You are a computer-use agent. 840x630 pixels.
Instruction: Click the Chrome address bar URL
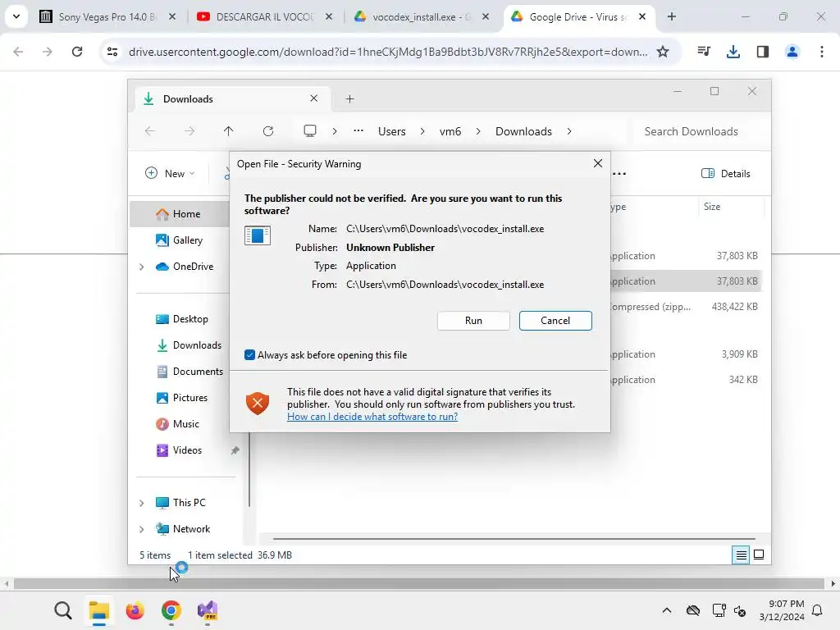point(388,52)
